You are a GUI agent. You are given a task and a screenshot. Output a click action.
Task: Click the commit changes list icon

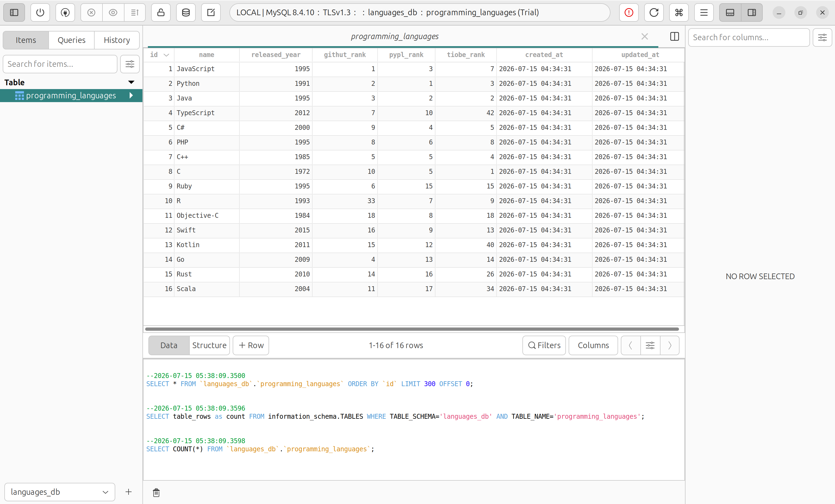[135, 12]
